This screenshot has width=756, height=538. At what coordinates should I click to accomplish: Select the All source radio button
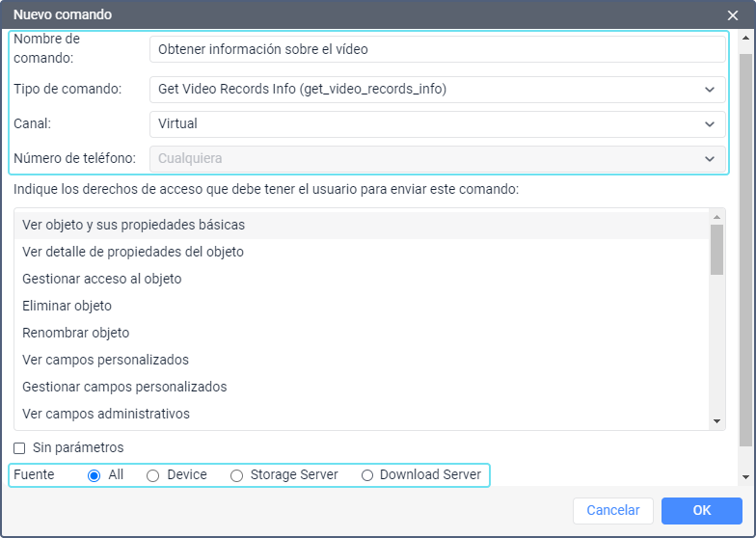click(x=94, y=475)
